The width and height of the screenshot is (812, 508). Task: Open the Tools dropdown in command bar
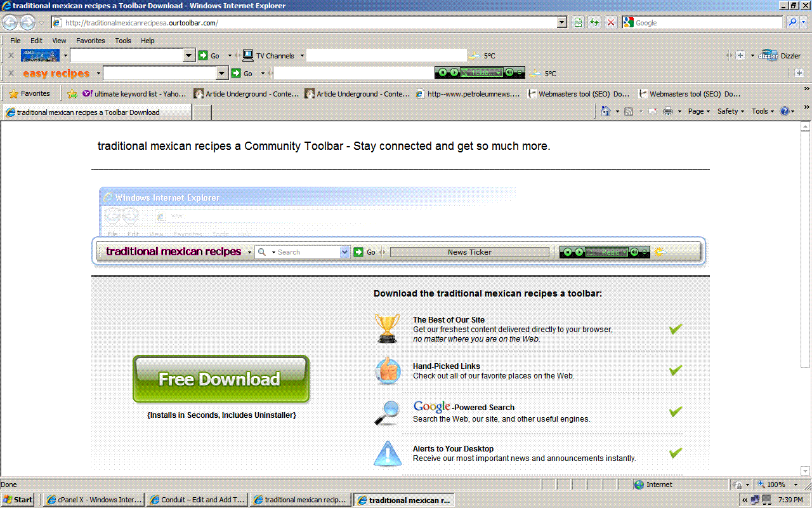point(763,111)
